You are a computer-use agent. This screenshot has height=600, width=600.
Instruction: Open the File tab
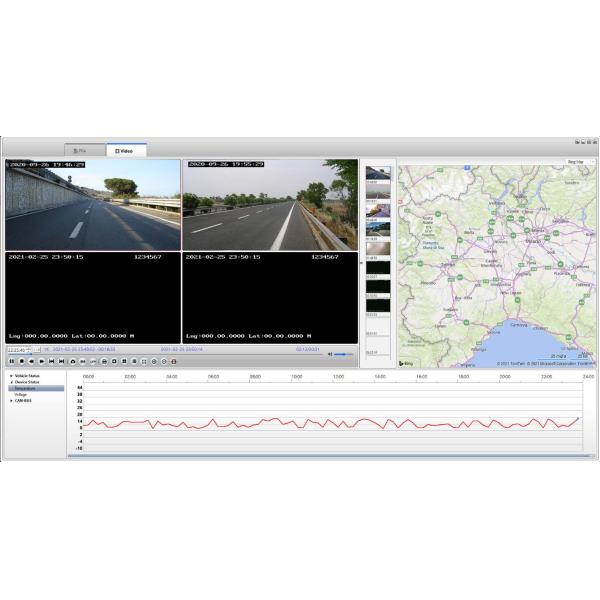tap(80, 150)
